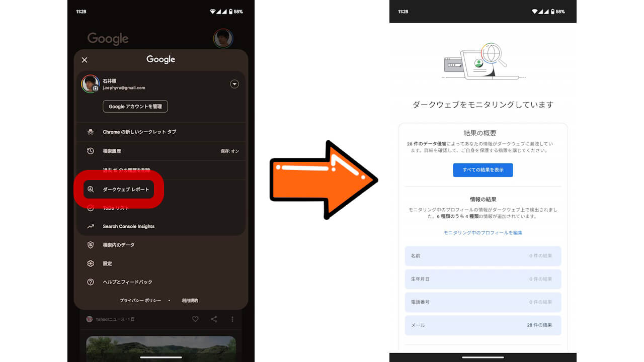The width and height of the screenshot is (644, 362).
Task: Open the 設定 gear icon
Action: 90,263
